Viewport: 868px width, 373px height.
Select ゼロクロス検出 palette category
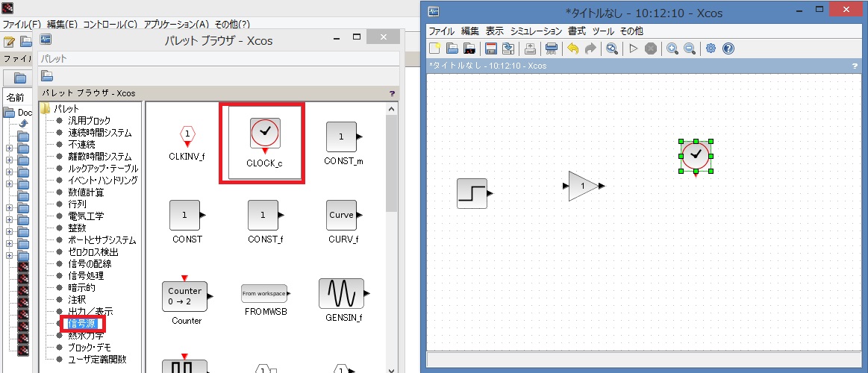coord(93,252)
